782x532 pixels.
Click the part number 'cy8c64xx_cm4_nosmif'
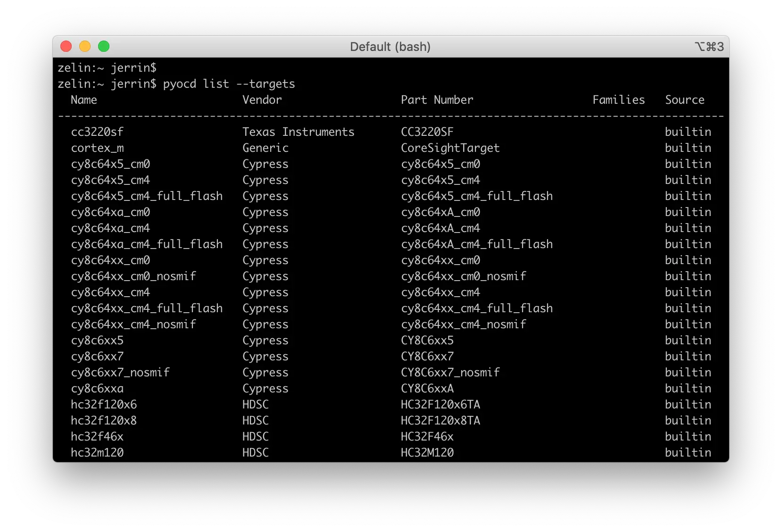tap(464, 324)
